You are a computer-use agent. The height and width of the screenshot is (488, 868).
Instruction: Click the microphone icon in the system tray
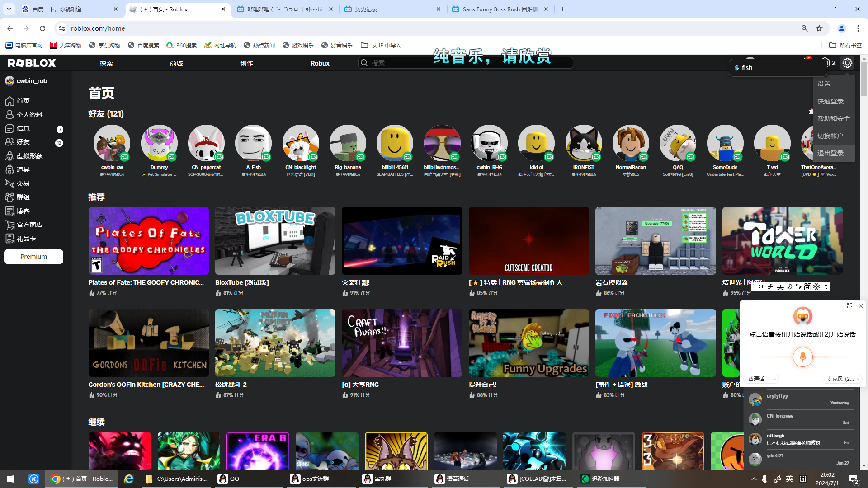coord(764,479)
